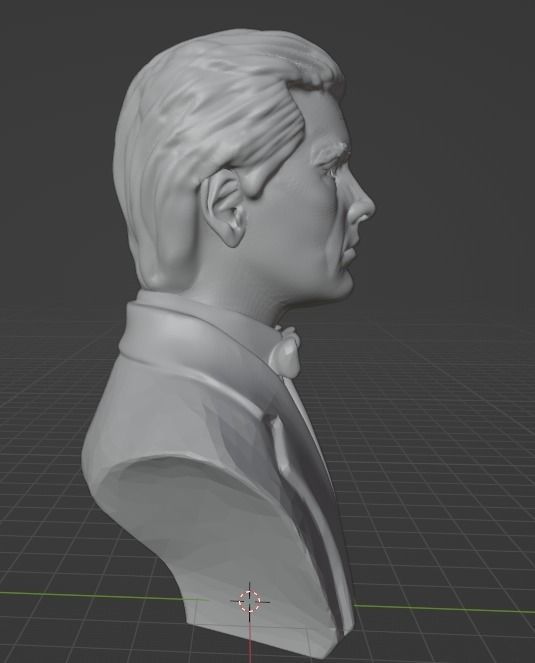Click the 3D cursor crosshair near bust base
The image size is (535, 663).
(250, 601)
